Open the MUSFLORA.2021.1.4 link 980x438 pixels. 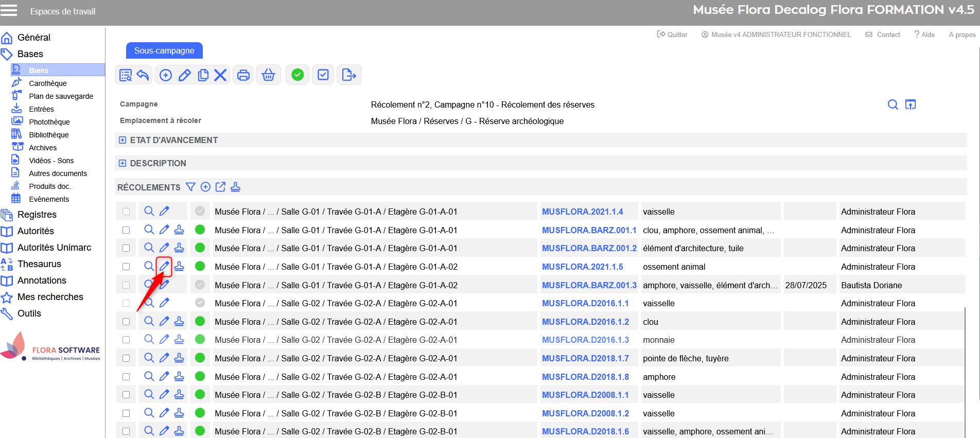(x=582, y=212)
